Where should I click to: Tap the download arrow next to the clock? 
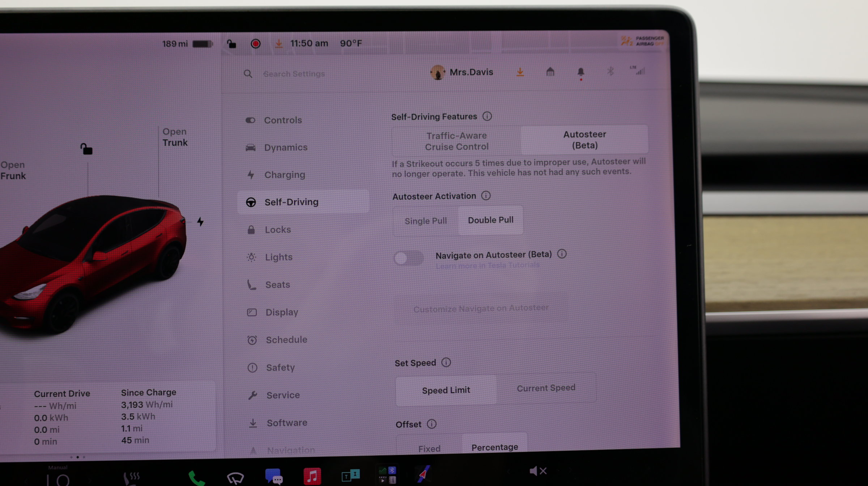pyautogui.click(x=278, y=44)
